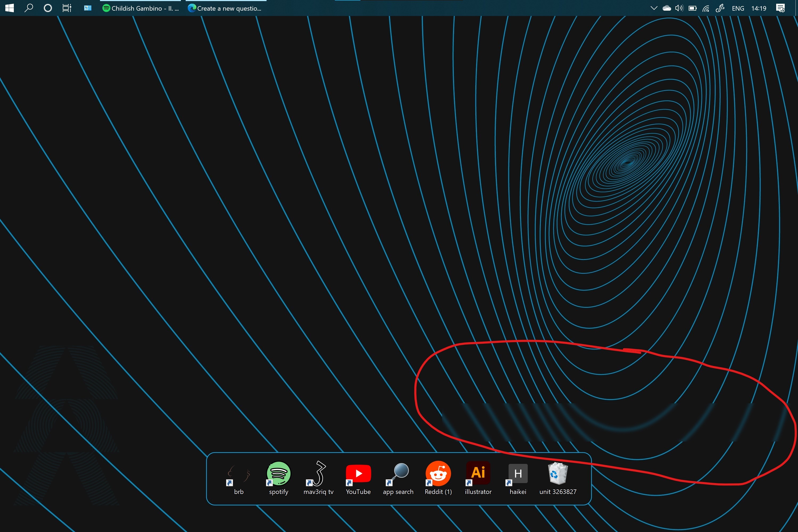Viewport: 798px width, 532px height.
Task: Launch Cortana from the circle icon
Action: (48, 8)
